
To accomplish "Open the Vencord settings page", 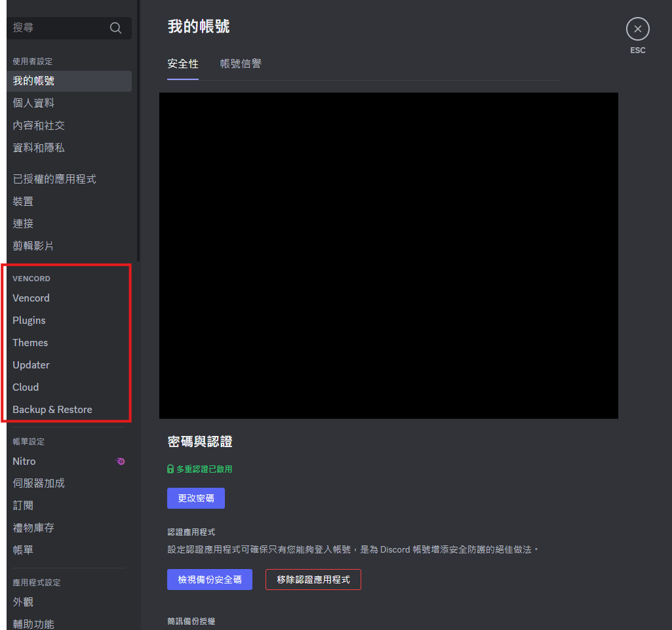I will (69, 298).
